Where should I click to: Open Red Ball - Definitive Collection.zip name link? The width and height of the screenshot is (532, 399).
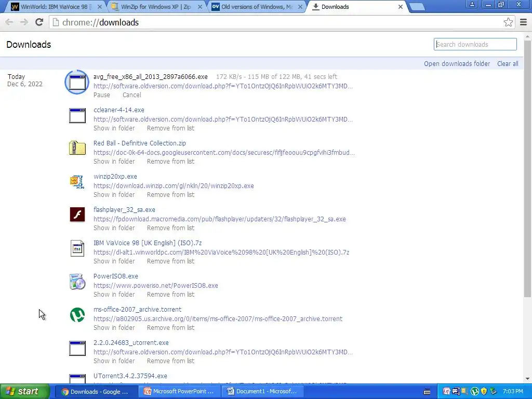pos(139,143)
